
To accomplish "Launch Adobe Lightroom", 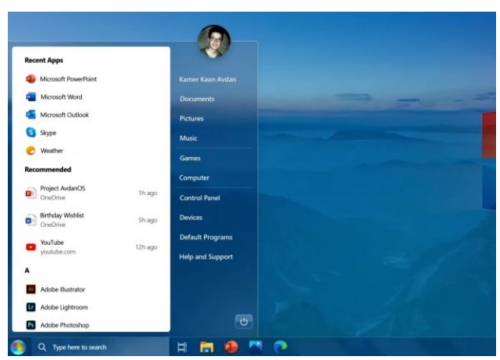I will [x=57, y=307].
